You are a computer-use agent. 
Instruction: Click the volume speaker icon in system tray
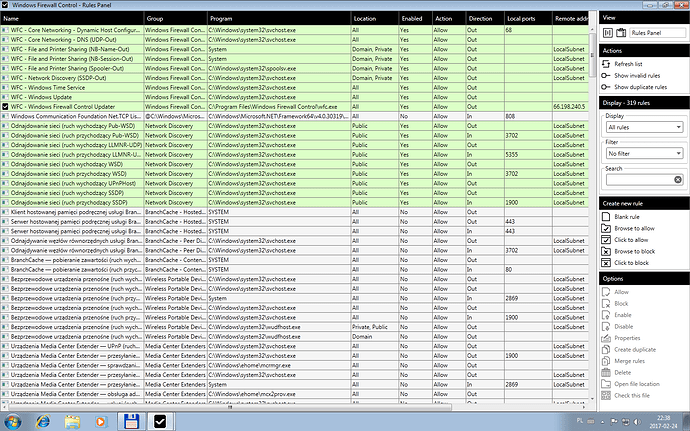[x=636, y=421]
